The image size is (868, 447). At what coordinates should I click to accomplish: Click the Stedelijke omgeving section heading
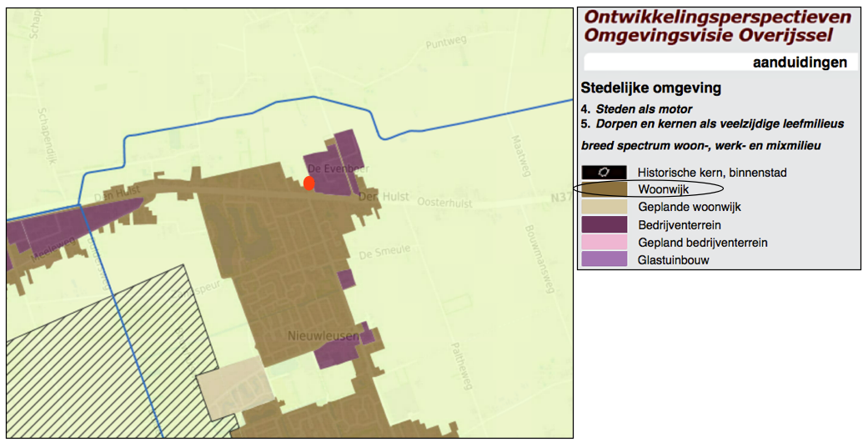click(x=651, y=88)
